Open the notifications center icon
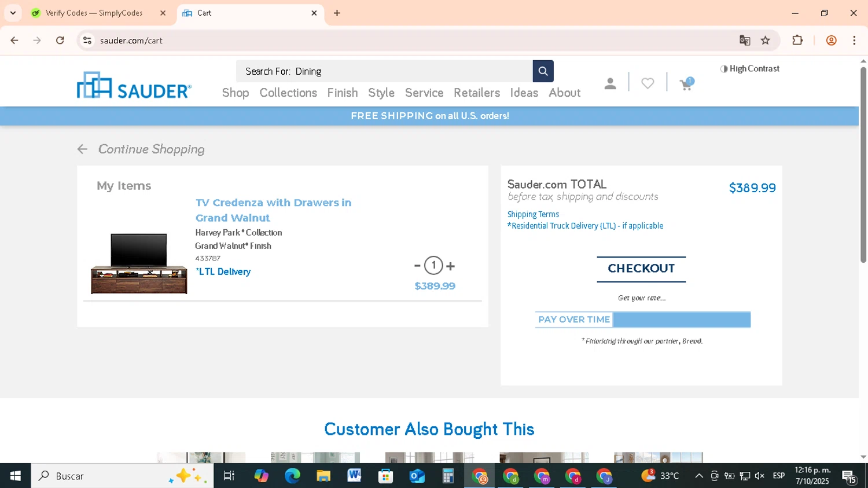The width and height of the screenshot is (868, 488). pos(849,477)
